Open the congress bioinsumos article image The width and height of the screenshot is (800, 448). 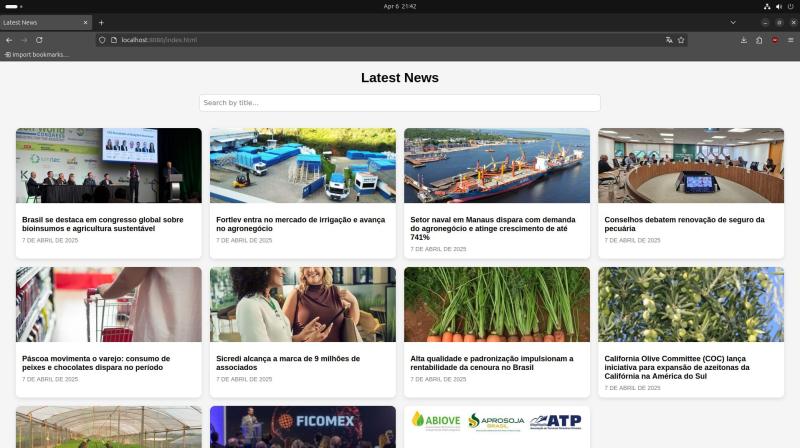pyautogui.click(x=109, y=165)
